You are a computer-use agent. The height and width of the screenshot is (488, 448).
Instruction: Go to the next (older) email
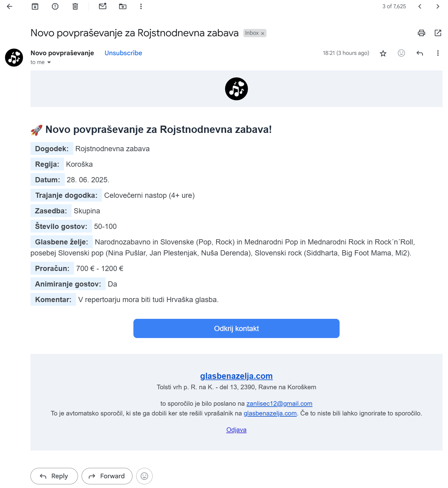click(438, 6)
